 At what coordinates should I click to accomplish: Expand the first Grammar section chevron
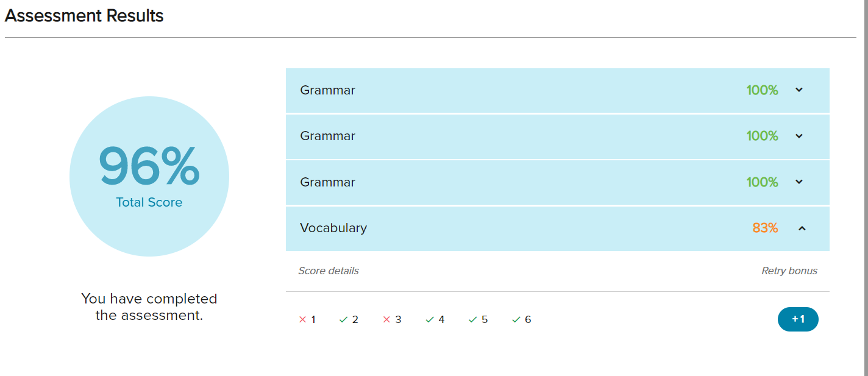pos(799,90)
